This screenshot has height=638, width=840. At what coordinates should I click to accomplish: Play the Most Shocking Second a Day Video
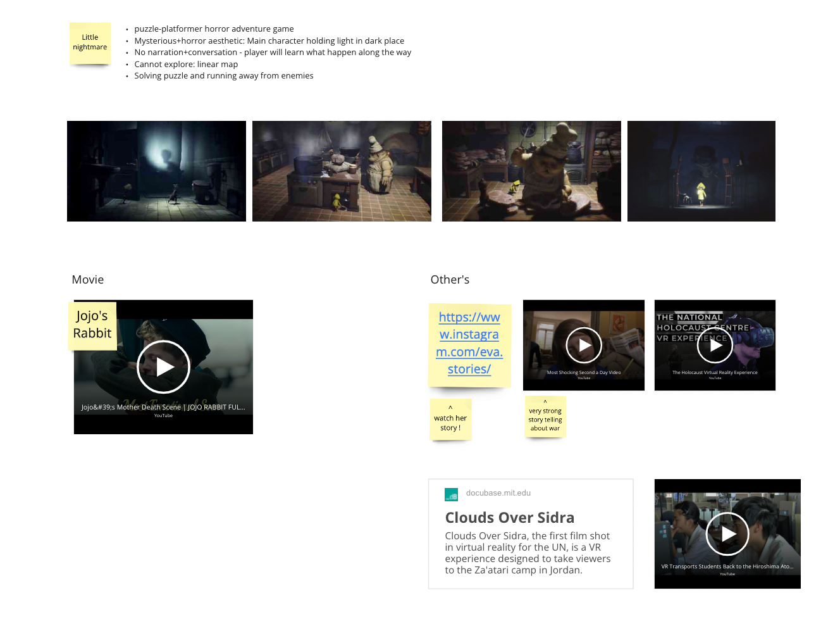tap(584, 345)
